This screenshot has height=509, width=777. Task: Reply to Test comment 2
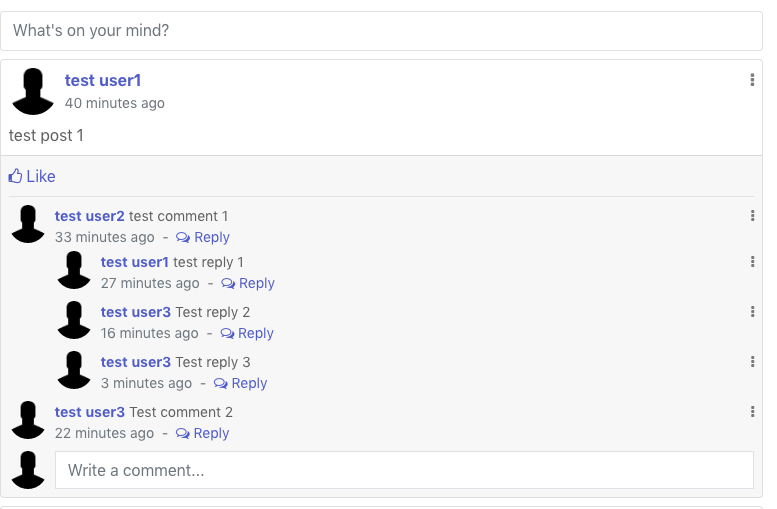click(x=202, y=434)
